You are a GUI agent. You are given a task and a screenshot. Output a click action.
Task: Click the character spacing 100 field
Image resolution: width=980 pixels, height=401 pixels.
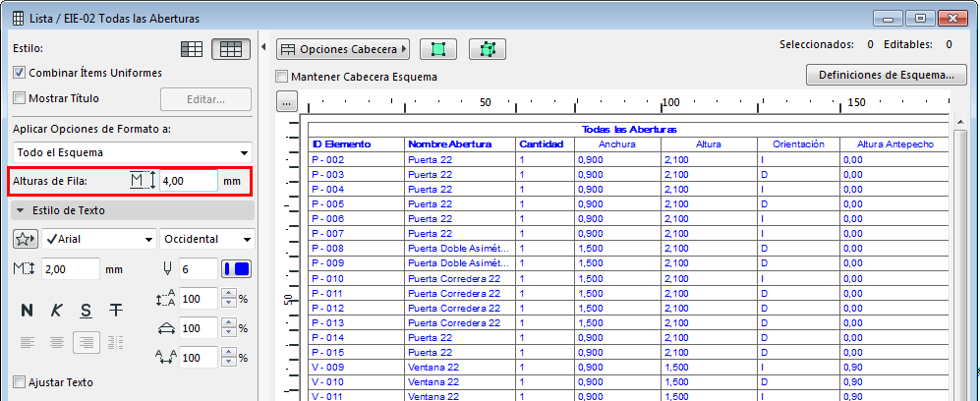point(199,358)
